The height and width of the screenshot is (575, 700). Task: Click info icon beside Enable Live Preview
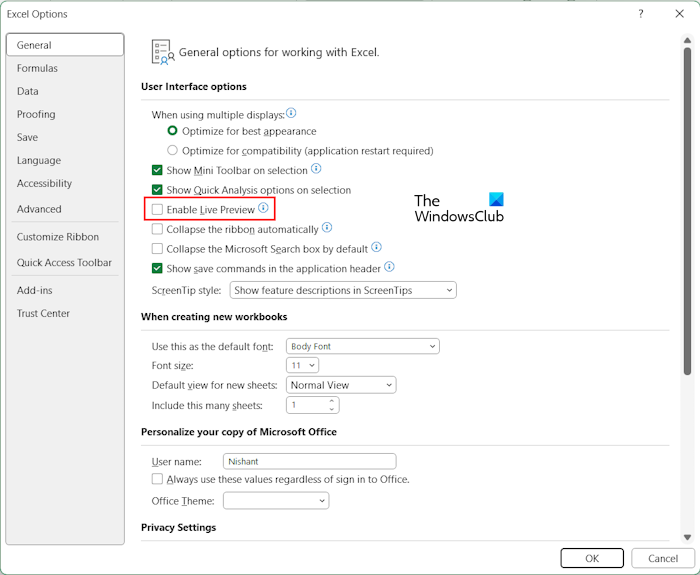(x=263, y=208)
